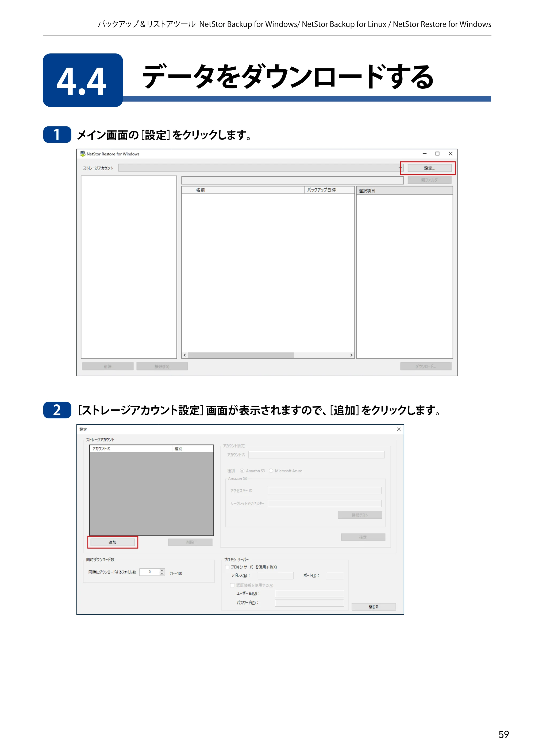Click the proxy アドレス field
Viewport: 535px width, 756px height.
pos(275,576)
